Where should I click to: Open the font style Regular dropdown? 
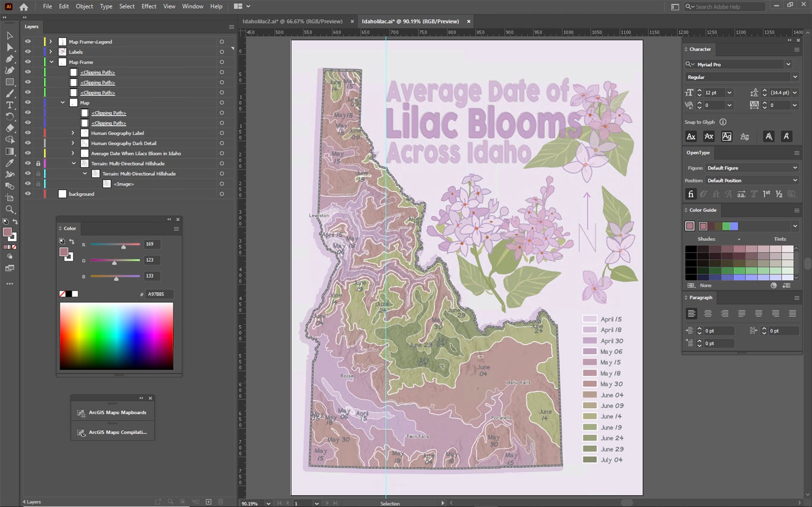pos(795,77)
